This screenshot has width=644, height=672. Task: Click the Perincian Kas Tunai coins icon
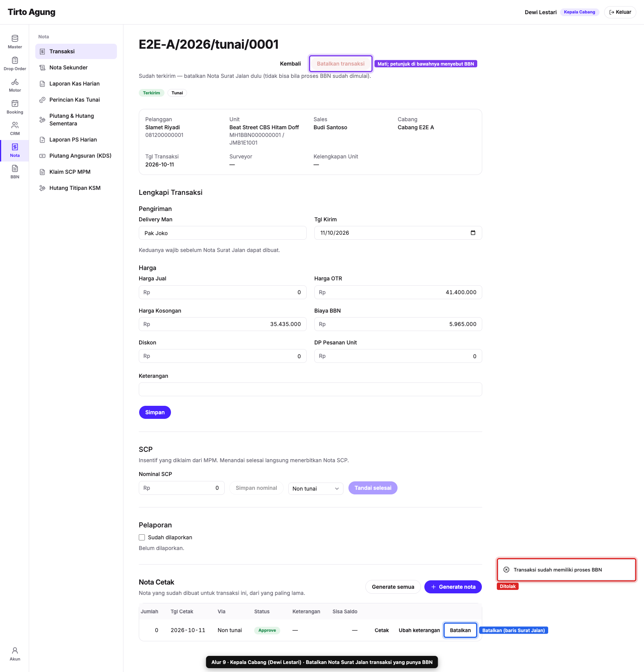point(43,100)
